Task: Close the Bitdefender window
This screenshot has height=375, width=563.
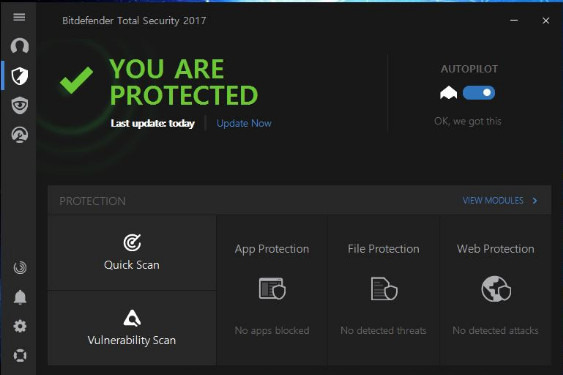Action: click(546, 20)
